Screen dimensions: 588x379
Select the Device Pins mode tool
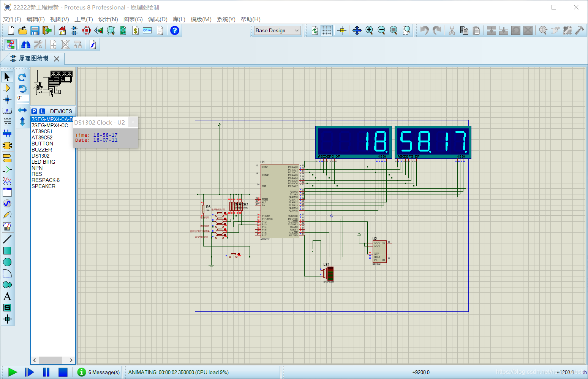[7, 169]
